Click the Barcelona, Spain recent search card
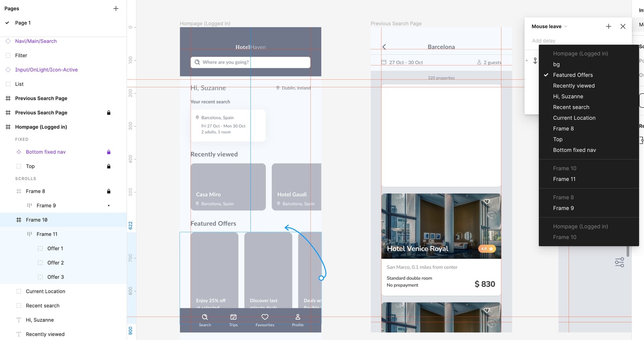Screen dimensions: 644x340 [228, 126]
